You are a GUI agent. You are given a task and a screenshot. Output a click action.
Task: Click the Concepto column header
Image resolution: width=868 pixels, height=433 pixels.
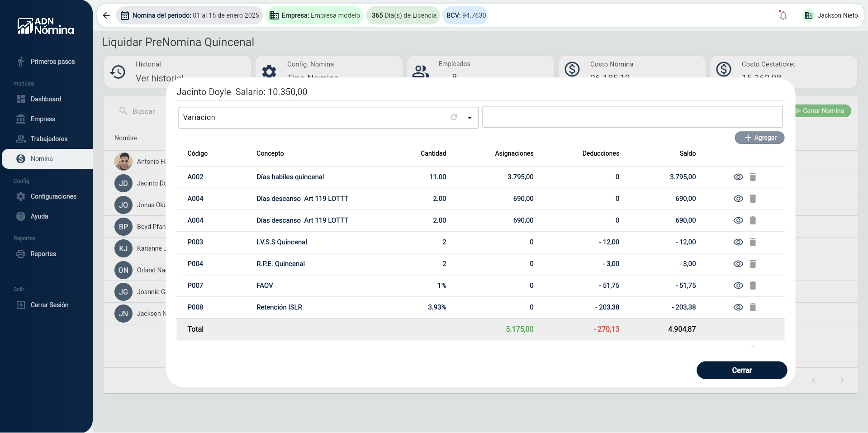coord(270,153)
